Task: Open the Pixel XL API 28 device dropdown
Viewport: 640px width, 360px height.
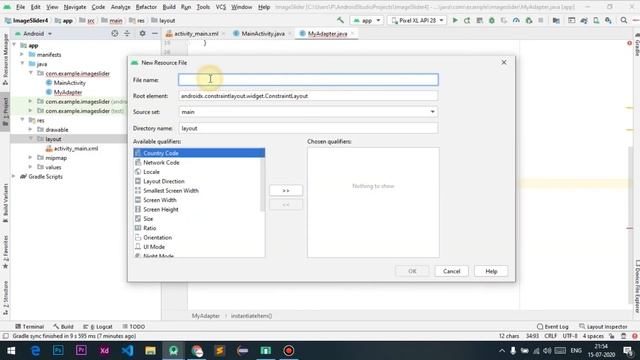Action: click(417, 20)
